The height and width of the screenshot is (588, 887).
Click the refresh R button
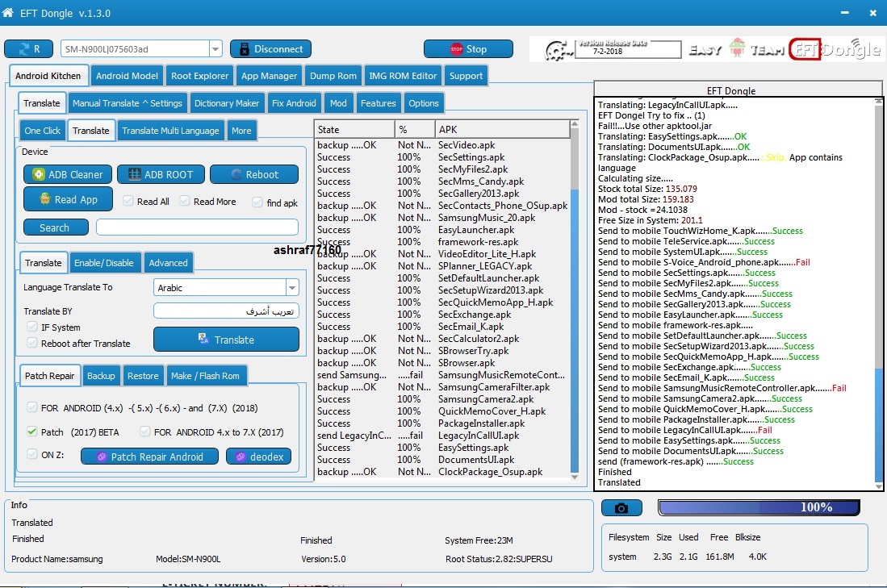[x=29, y=49]
